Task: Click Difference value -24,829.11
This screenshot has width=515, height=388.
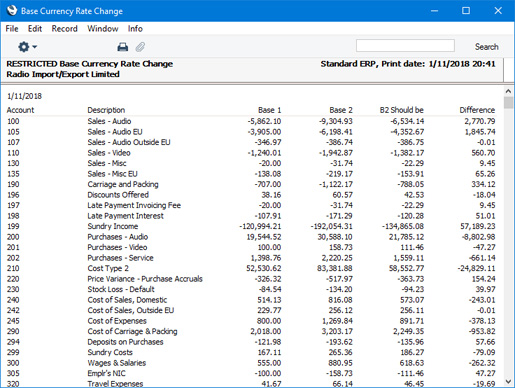Action: [477, 268]
